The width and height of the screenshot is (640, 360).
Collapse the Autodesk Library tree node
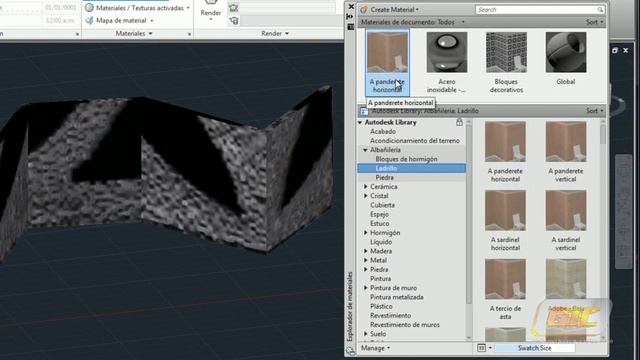coord(360,122)
